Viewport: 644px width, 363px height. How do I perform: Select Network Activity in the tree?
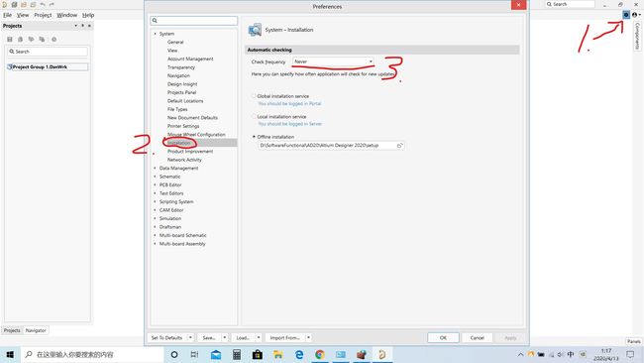(184, 160)
